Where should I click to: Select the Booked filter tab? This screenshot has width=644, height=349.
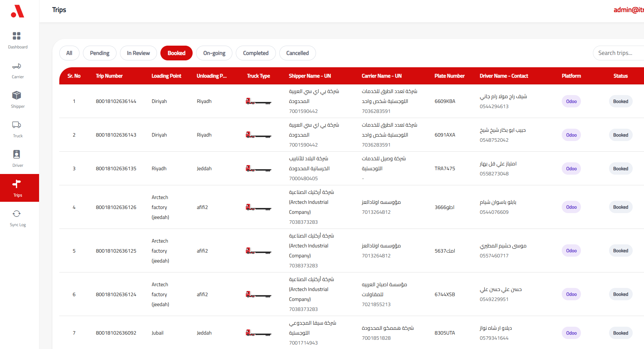click(177, 53)
